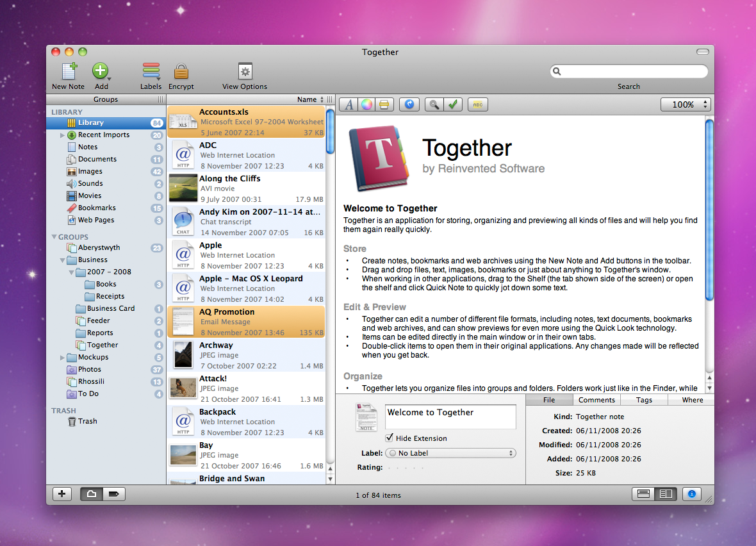Click the Fonts 'A' button
This screenshot has height=546, width=756.
point(349,104)
